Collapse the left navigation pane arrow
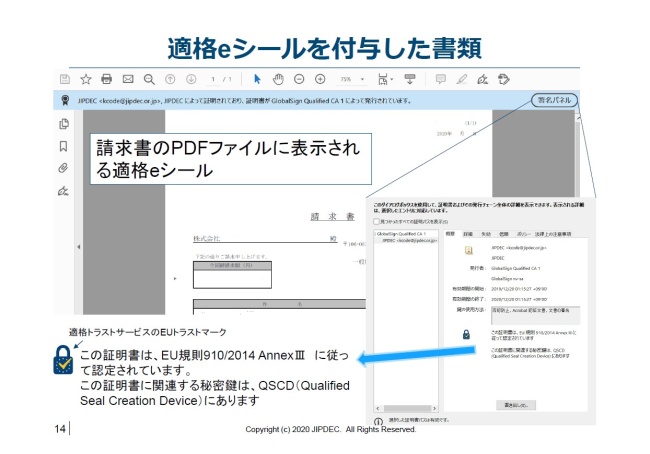The height and width of the screenshot is (454, 650). tap(79, 246)
